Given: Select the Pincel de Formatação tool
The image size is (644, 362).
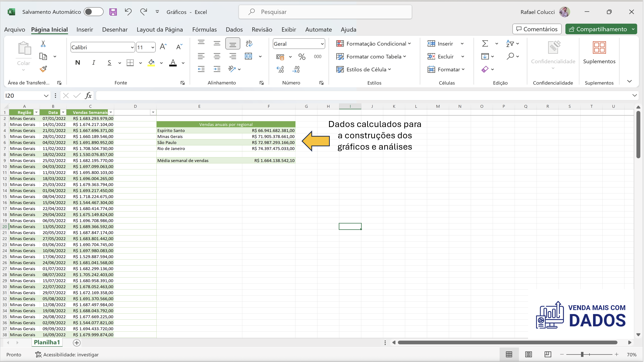Looking at the screenshot, I should (43, 69).
